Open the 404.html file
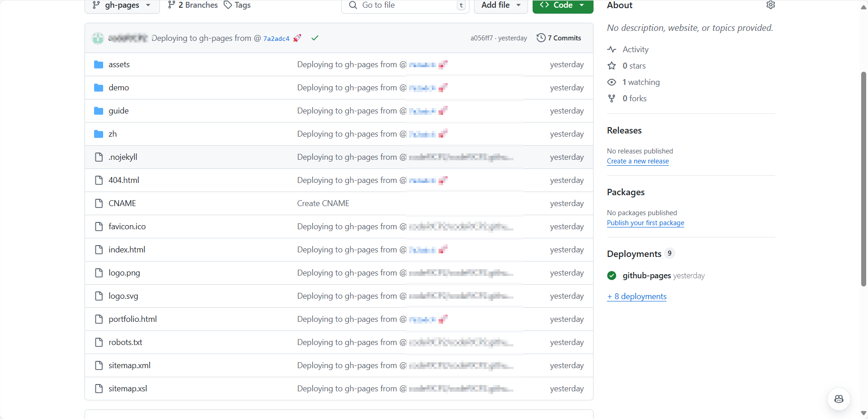Screen dimensions: 868x419 tap(124, 180)
